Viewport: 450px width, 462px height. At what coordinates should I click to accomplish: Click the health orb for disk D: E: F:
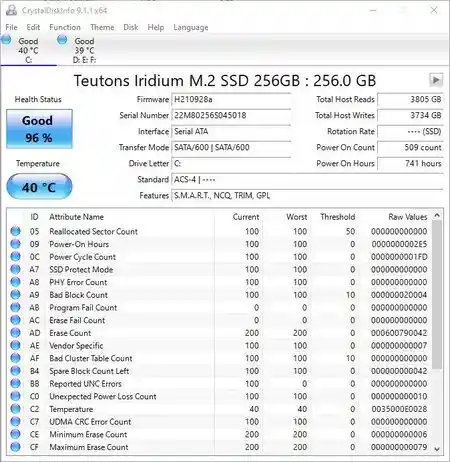pos(62,40)
